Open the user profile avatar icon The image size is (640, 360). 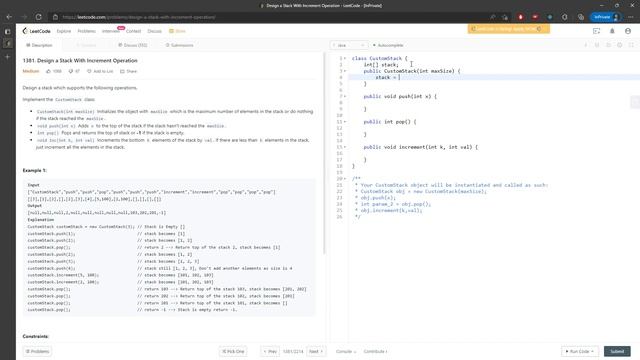(x=628, y=31)
